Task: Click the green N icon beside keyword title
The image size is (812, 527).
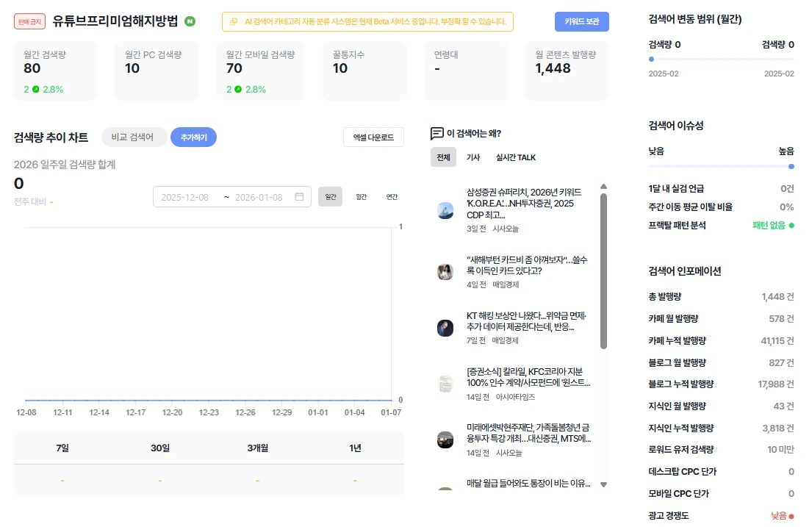Action: (x=190, y=21)
